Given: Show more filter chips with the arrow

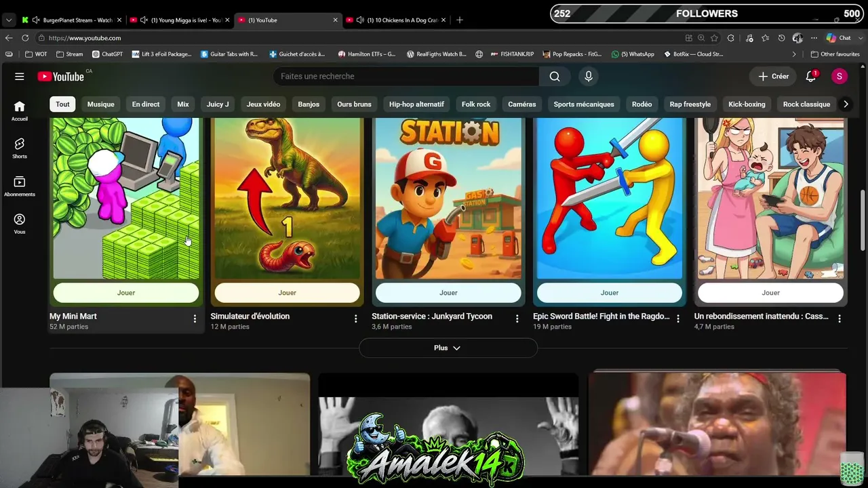Looking at the screenshot, I should (x=845, y=104).
